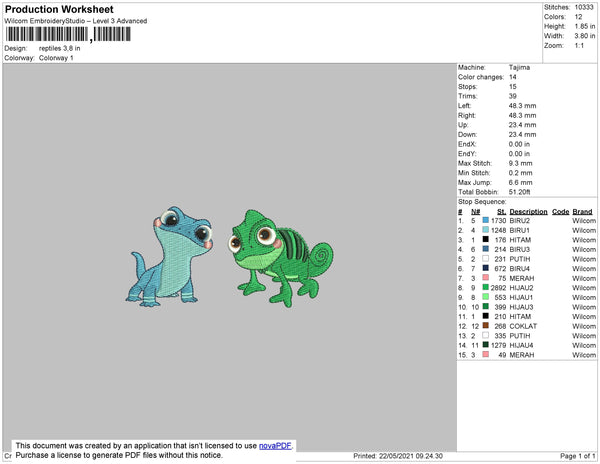Select the BIRU1 light blue swatch
600x464 pixels.
coord(486,230)
